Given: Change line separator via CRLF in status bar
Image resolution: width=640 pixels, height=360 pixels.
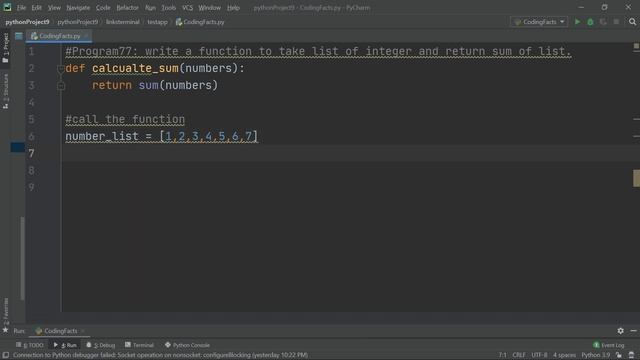Looking at the screenshot, I should pos(519,355).
